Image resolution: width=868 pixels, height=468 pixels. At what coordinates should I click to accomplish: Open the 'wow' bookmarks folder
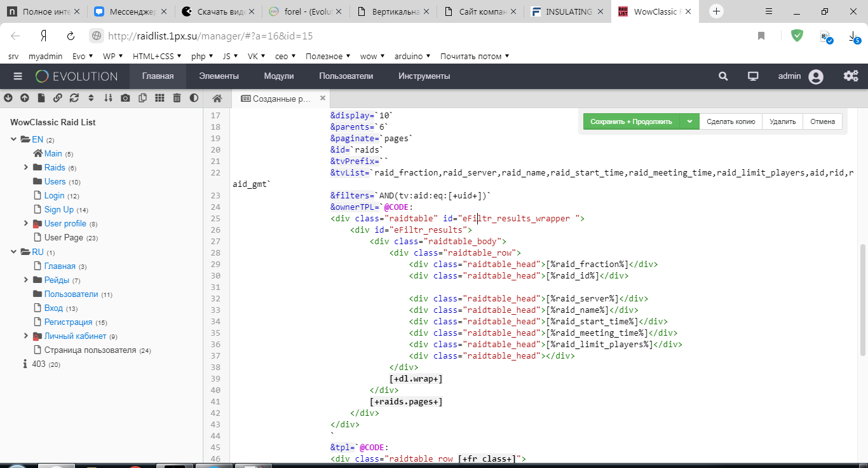[x=372, y=56]
